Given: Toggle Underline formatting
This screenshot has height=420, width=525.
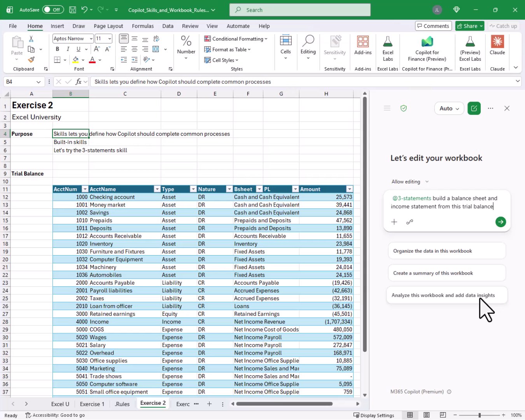Looking at the screenshot, I should point(79,49).
